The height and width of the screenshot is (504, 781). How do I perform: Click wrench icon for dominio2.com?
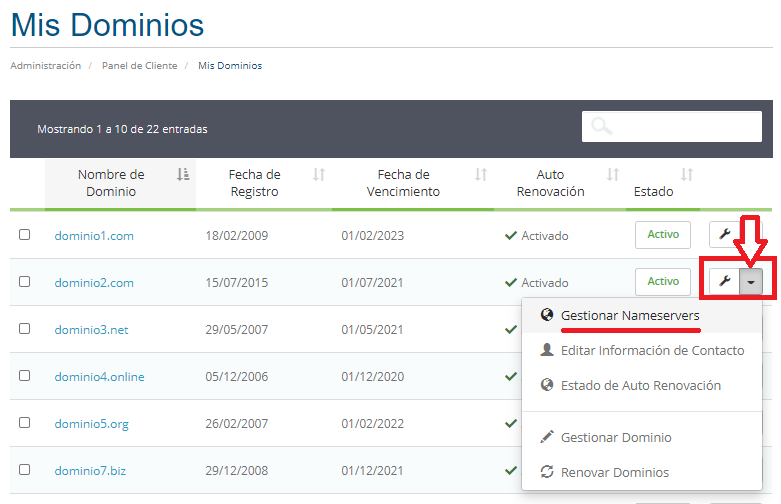point(725,281)
